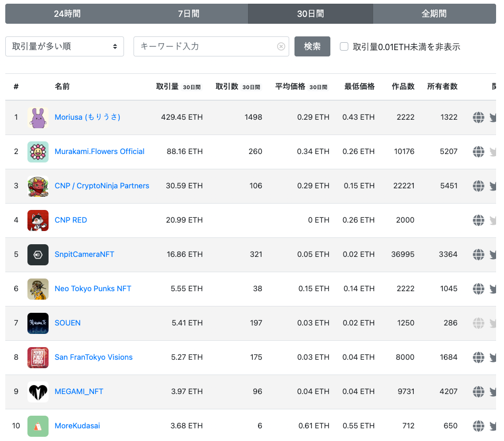Screen dimensions: 504x441
Task: Click the 取引量 column header
Action: tap(167, 87)
